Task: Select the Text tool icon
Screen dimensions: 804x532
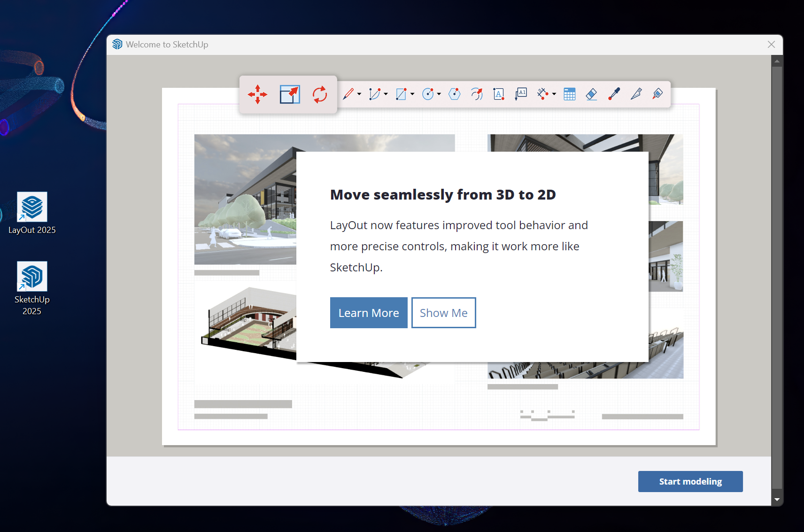Action: (499, 94)
